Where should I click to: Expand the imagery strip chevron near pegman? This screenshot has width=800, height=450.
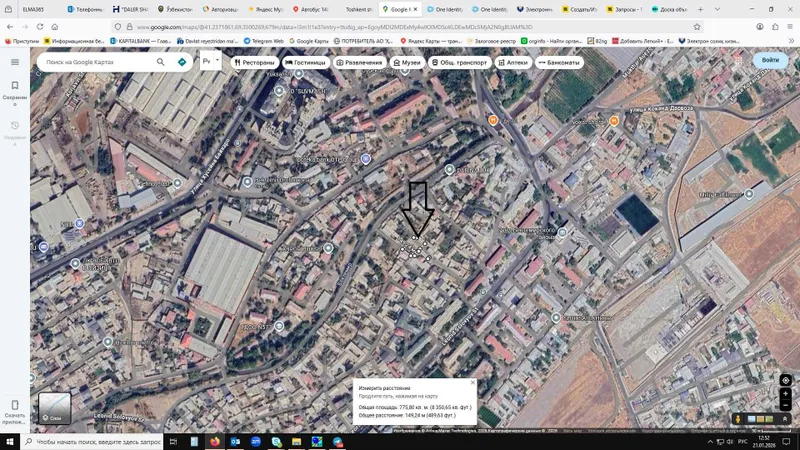pos(785,419)
